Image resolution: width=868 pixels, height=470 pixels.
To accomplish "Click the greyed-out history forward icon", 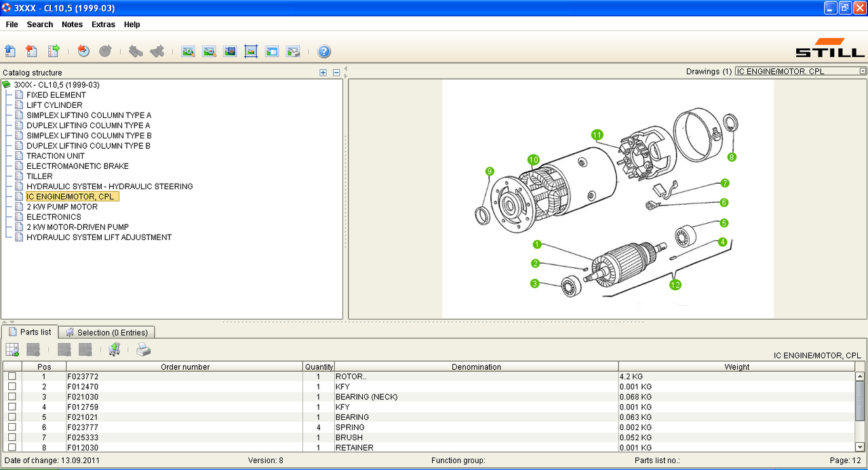I will click(x=105, y=51).
